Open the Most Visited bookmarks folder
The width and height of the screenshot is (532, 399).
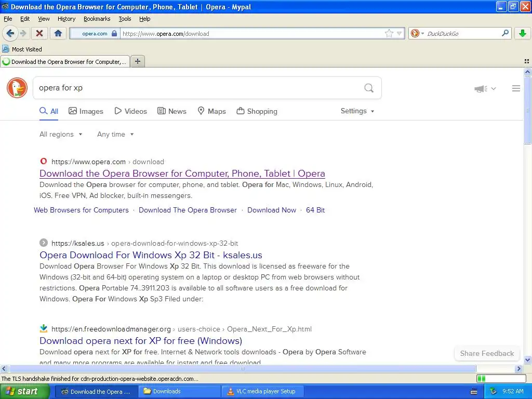[x=22, y=49]
